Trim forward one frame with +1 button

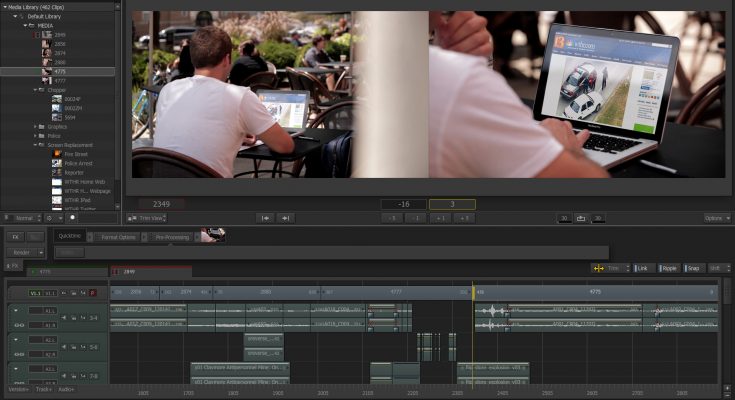(x=441, y=218)
